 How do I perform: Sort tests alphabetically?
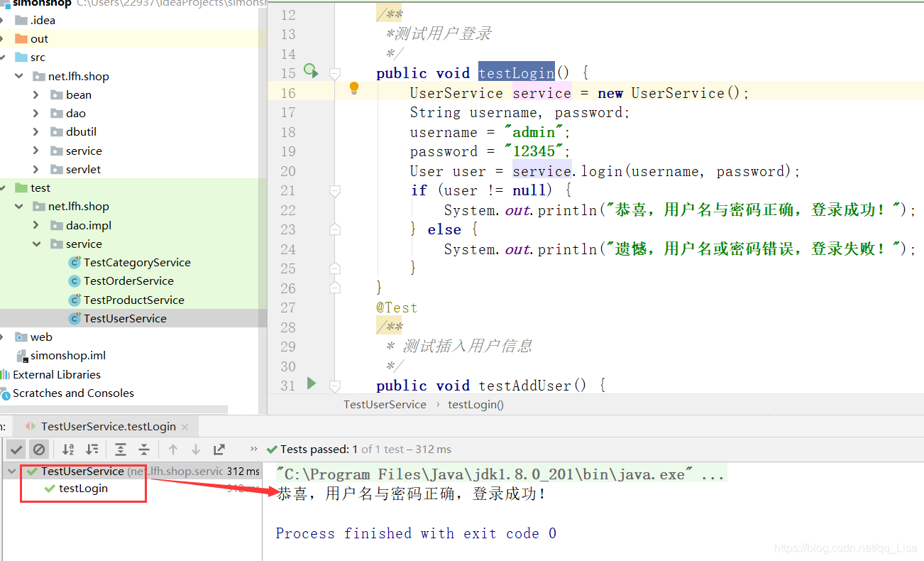(x=68, y=449)
